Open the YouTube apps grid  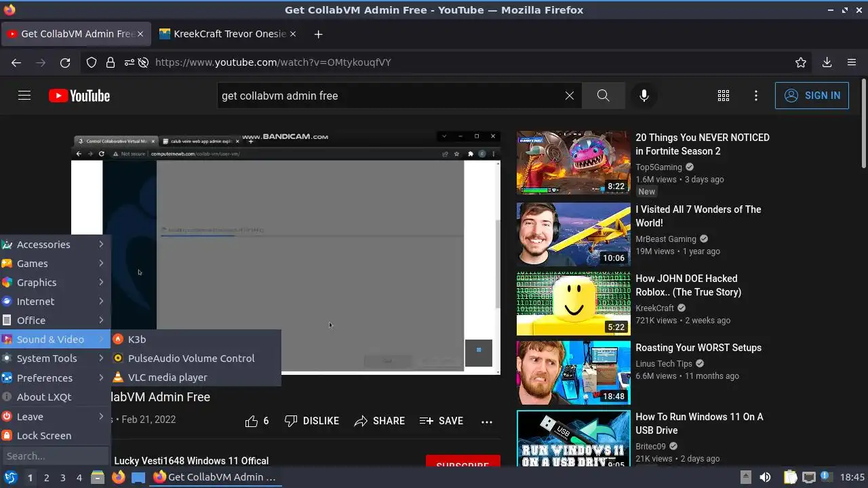pyautogui.click(x=724, y=96)
